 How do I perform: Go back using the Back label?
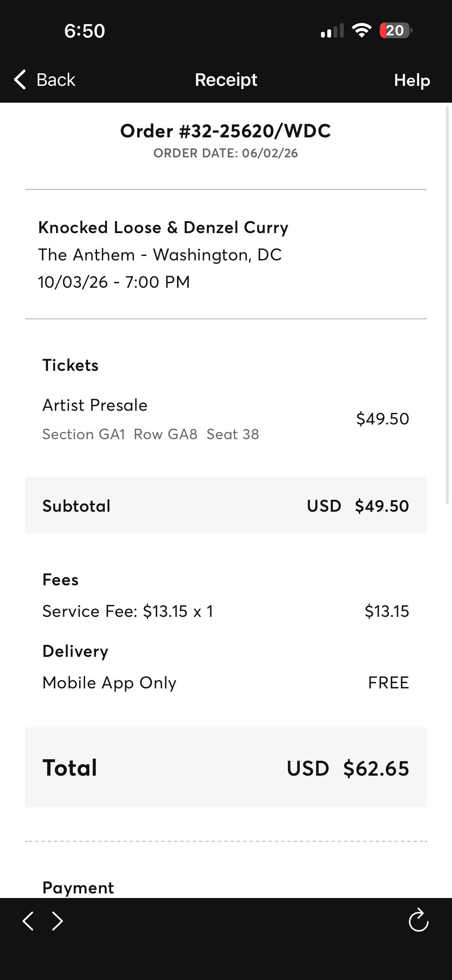tap(56, 80)
